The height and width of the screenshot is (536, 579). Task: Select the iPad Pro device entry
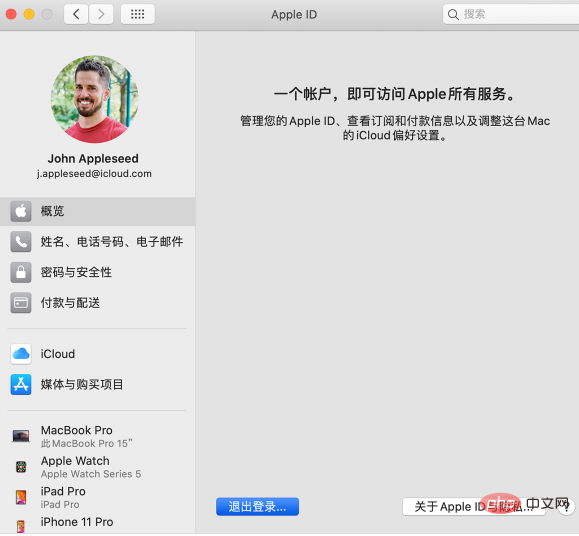pyautogui.click(x=97, y=498)
